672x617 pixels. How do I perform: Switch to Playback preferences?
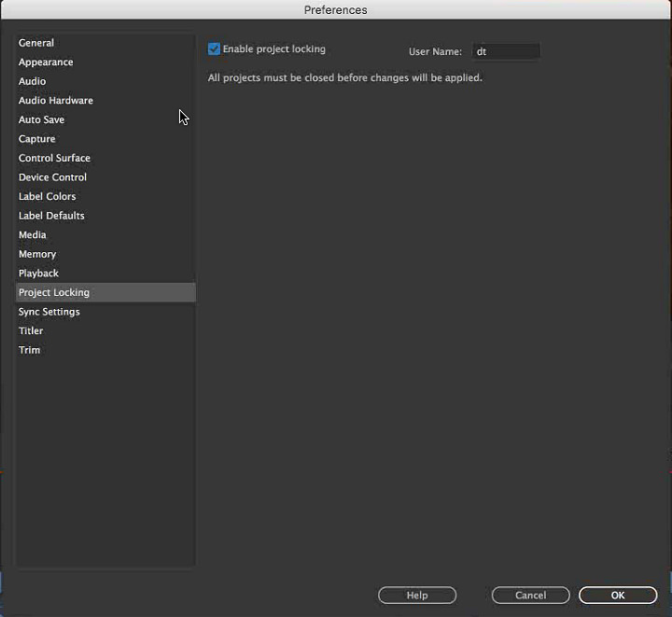point(105,273)
